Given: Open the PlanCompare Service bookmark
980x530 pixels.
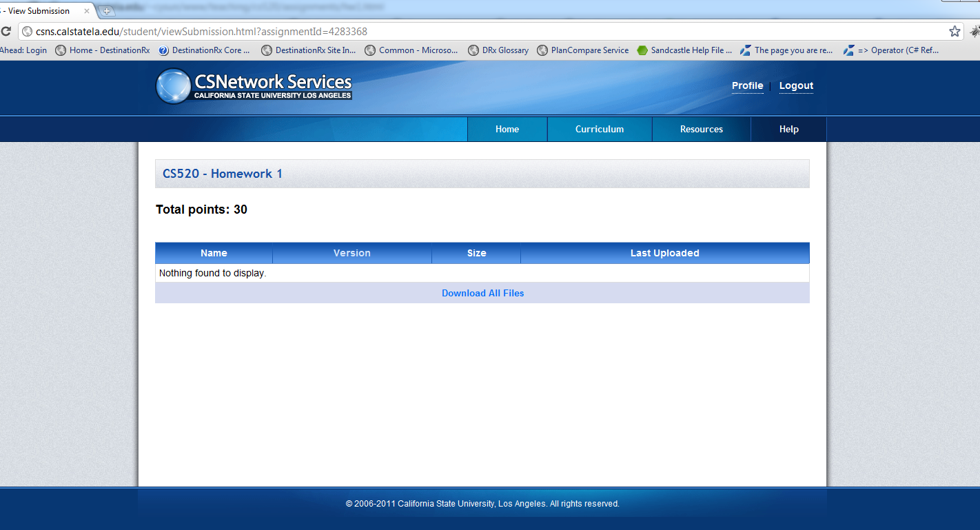Looking at the screenshot, I should (583, 50).
